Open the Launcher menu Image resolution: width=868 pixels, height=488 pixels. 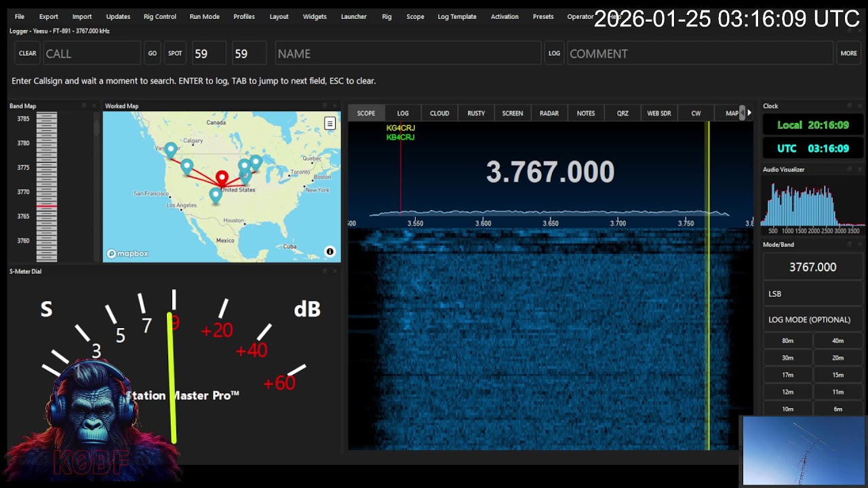tap(354, 17)
